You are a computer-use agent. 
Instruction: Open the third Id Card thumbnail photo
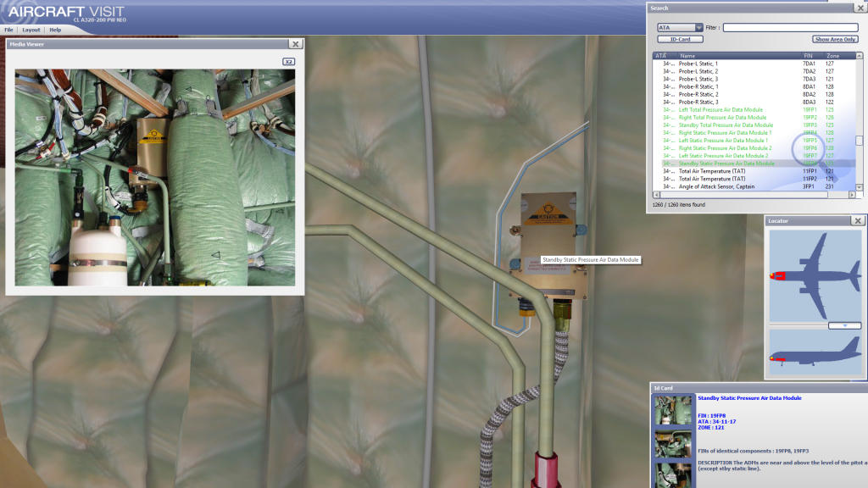(672, 476)
